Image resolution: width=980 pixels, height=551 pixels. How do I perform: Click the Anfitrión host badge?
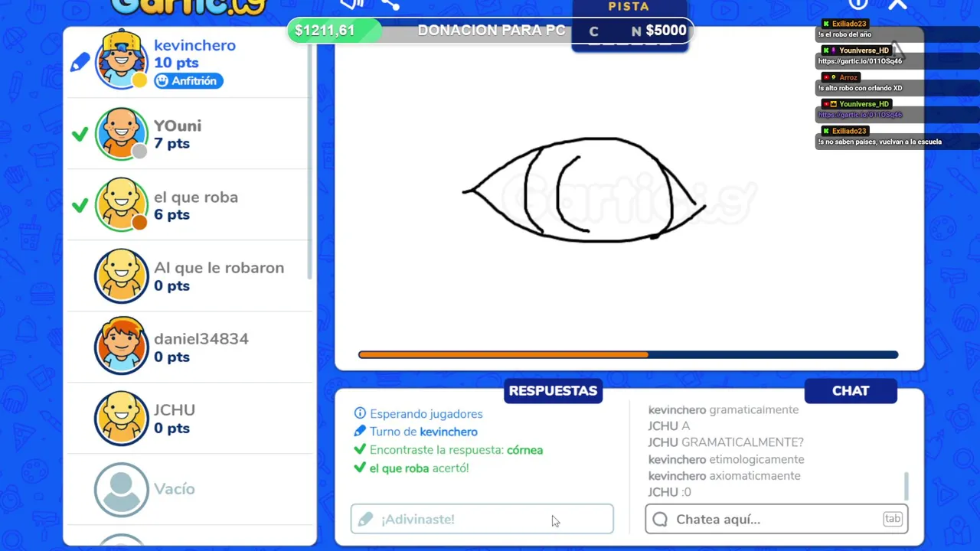pyautogui.click(x=188, y=80)
